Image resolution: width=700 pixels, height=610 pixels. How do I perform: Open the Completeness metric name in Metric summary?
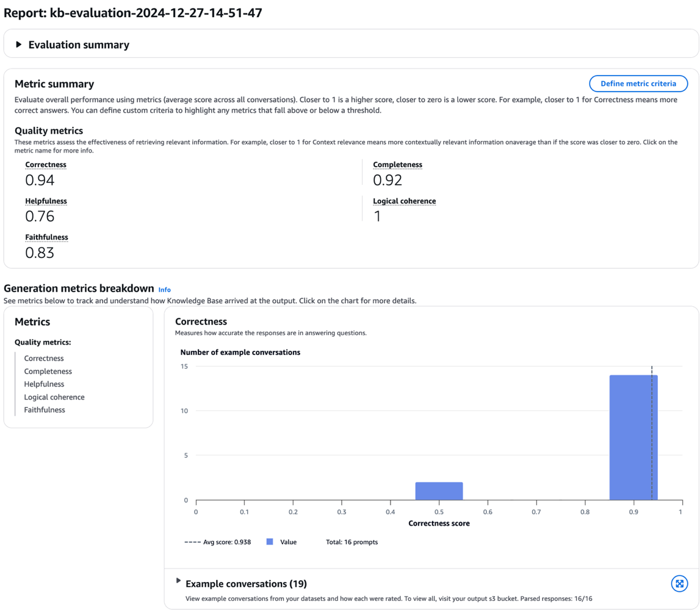point(397,165)
